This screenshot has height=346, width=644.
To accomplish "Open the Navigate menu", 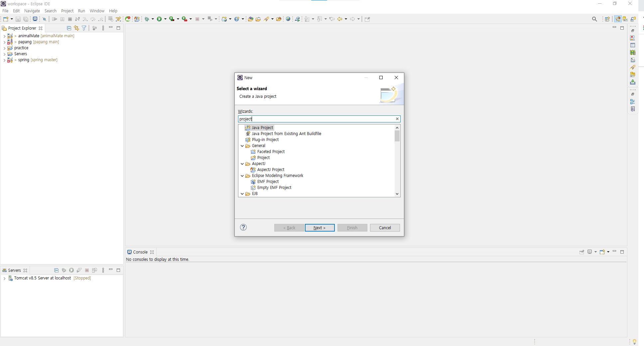I will click(32, 11).
